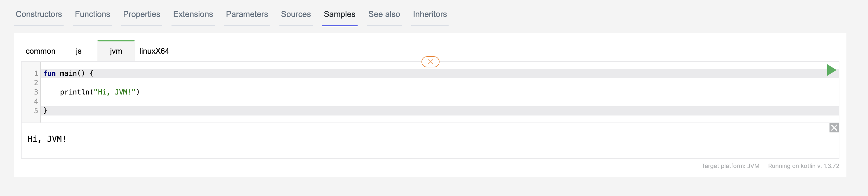This screenshot has height=196, width=868.
Task: Click the Extensions link in the navigation
Action: tap(193, 15)
